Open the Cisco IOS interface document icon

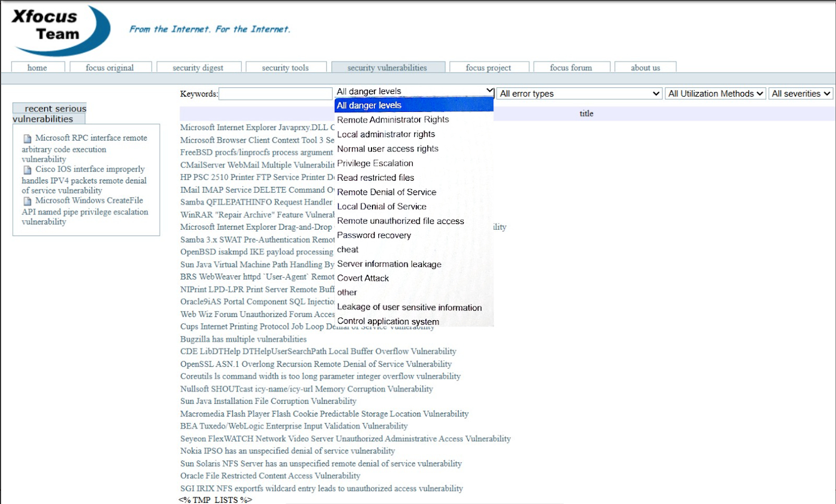(x=28, y=170)
